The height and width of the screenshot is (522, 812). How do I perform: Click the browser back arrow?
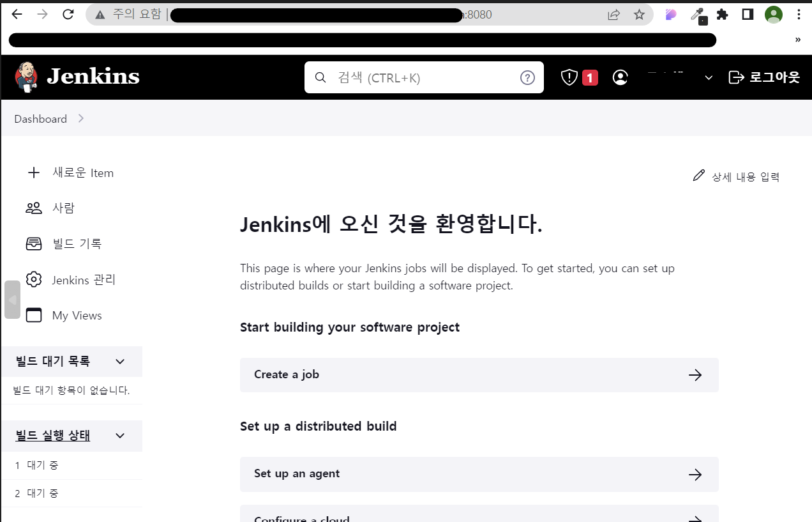pyautogui.click(x=17, y=15)
